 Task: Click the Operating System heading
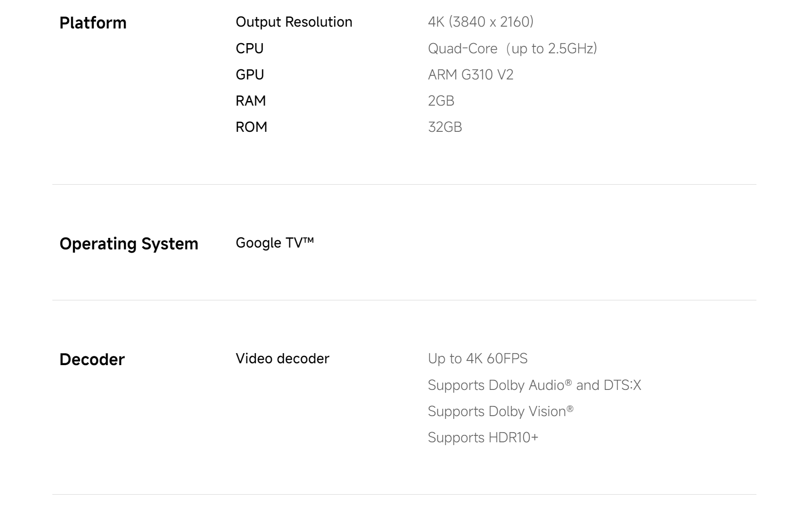[x=129, y=243]
